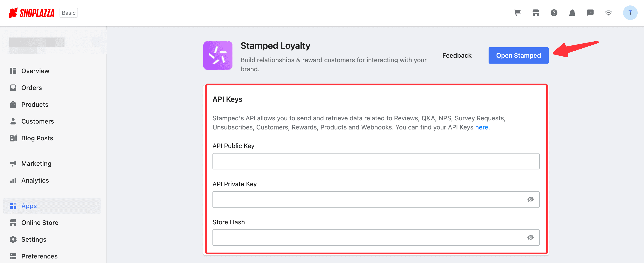Click the Customers person icon

pos(13,121)
